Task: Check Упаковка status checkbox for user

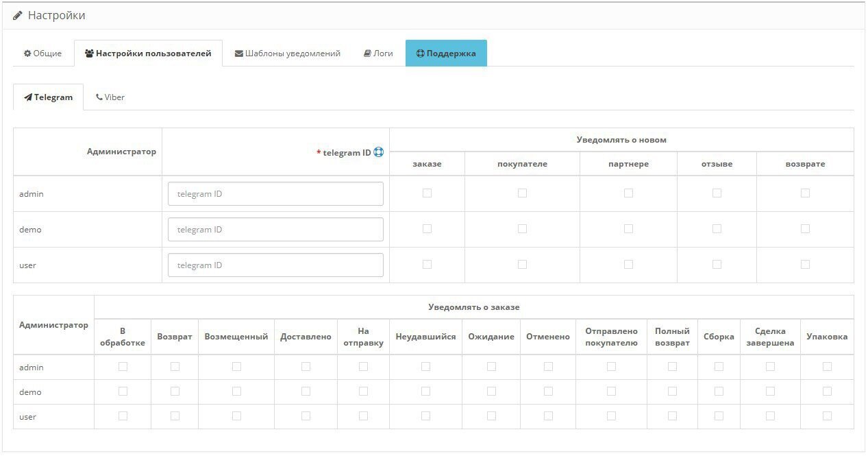Action: pyautogui.click(x=827, y=416)
